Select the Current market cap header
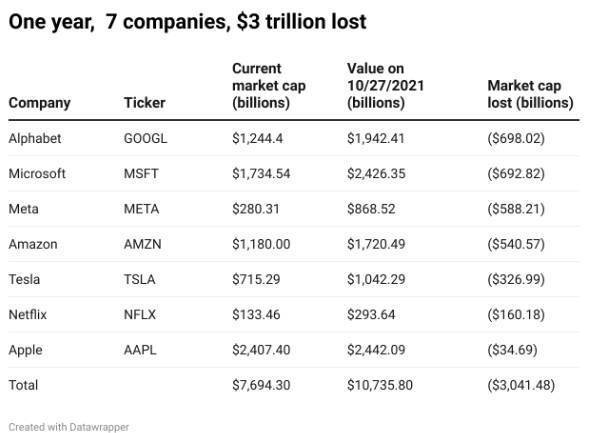The width and height of the screenshot is (595, 433). [x=269, y=86]
